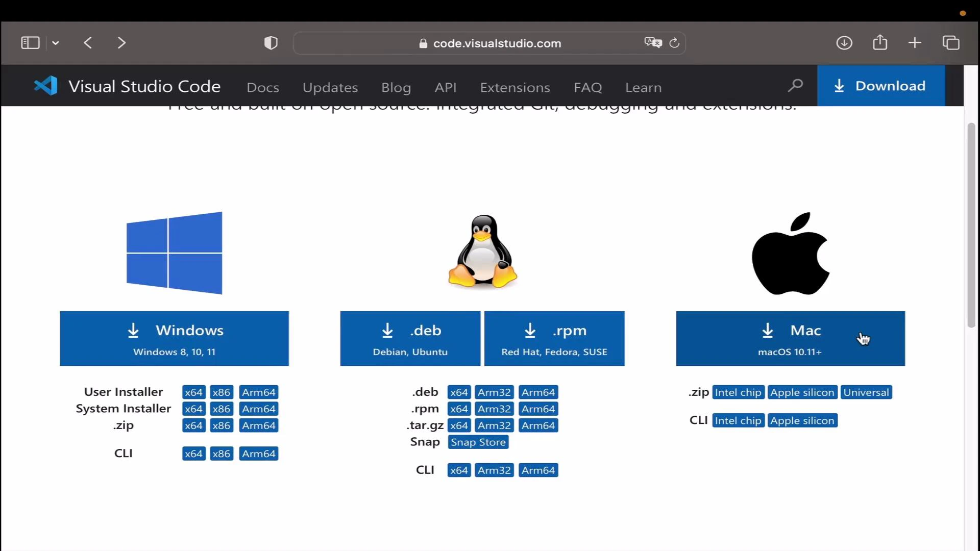Go forward using the forward arrow

pos(121,43)
